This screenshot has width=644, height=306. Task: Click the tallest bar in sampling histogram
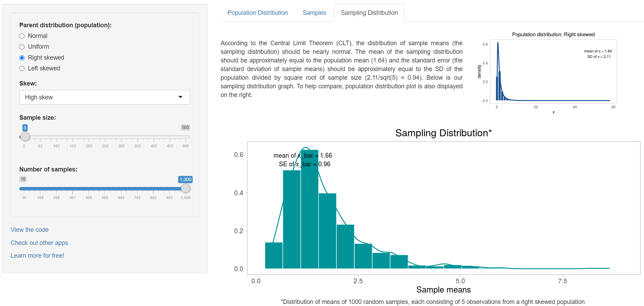tap(309, 214)
